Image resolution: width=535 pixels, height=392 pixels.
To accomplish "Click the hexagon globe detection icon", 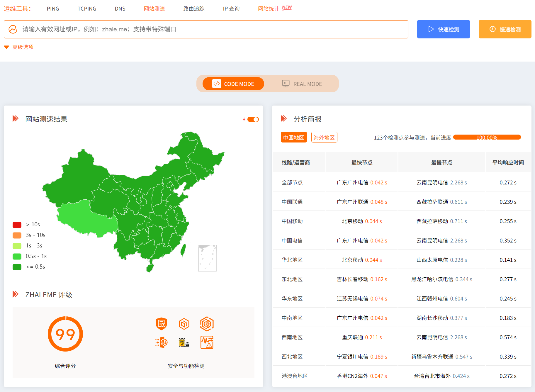I will (x=207, y=324).
